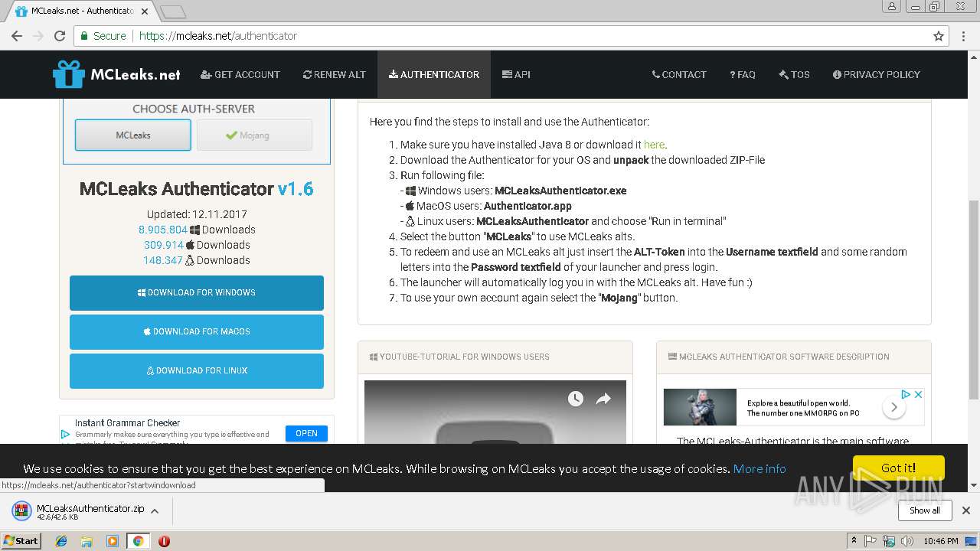980x551 pixels.
Task: Click the v1.6 version label
Action: (x=296, y=189)
